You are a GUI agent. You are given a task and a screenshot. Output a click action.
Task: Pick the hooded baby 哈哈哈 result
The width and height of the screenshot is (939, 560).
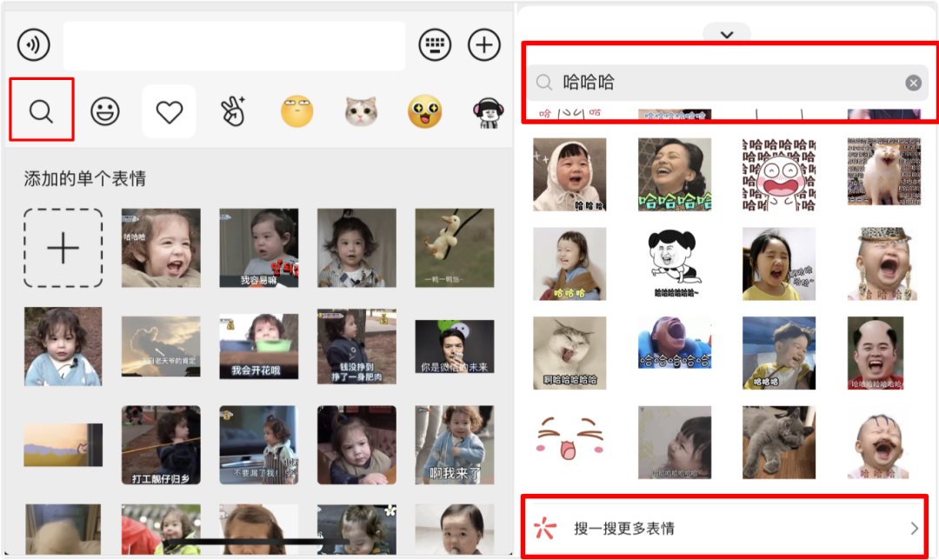pyautogui.click(x=569, y=174)
